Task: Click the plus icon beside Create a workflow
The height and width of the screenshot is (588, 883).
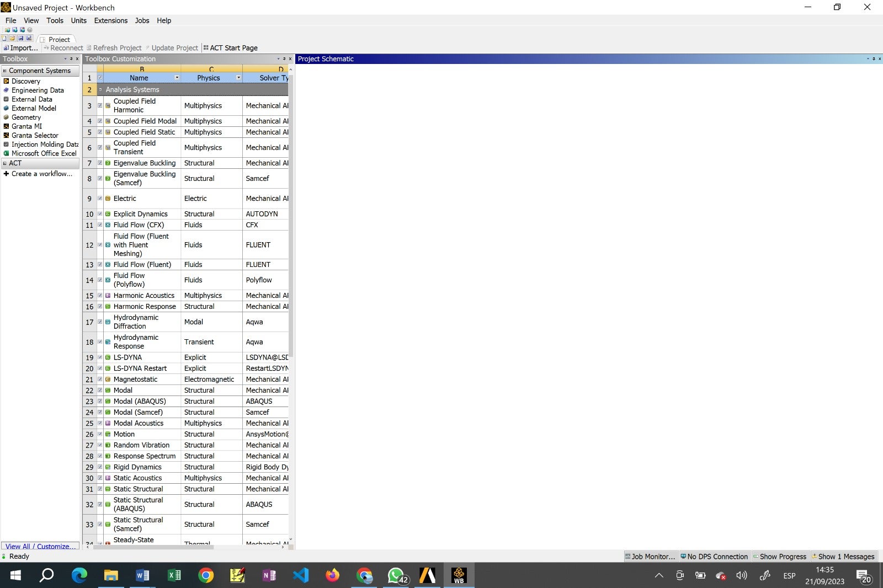Action: [6, 174]
